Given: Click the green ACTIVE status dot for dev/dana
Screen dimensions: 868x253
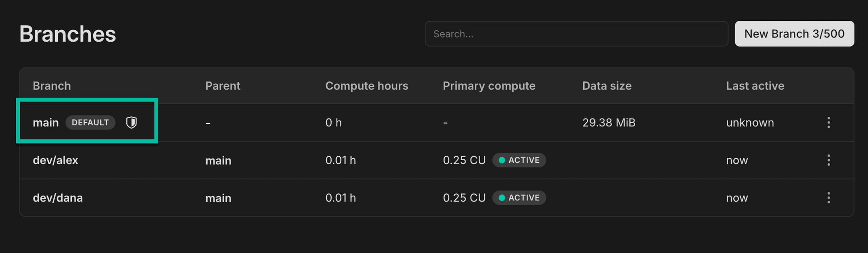Looking at the screenshot, I should [502, 198].
